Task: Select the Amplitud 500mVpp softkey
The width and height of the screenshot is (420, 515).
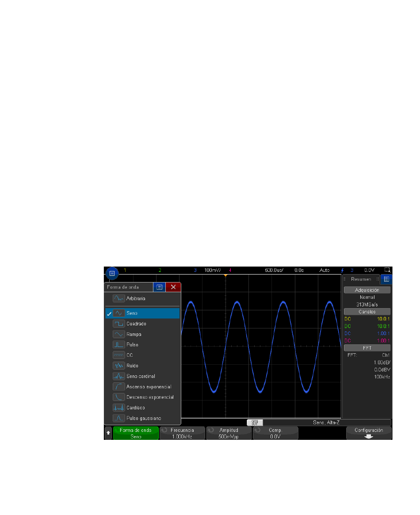Action: click(229, 433)
